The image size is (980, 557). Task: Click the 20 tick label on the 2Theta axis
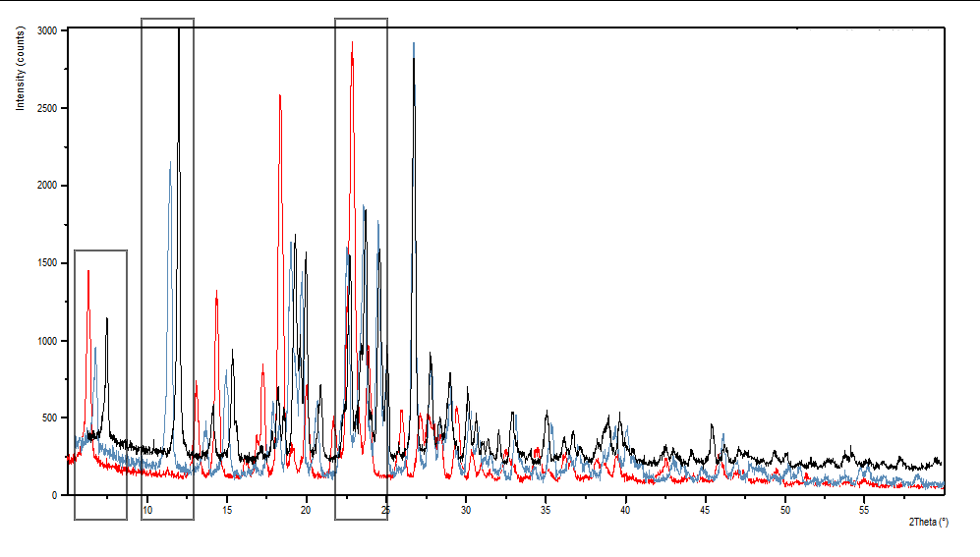[x=306, y=511]
